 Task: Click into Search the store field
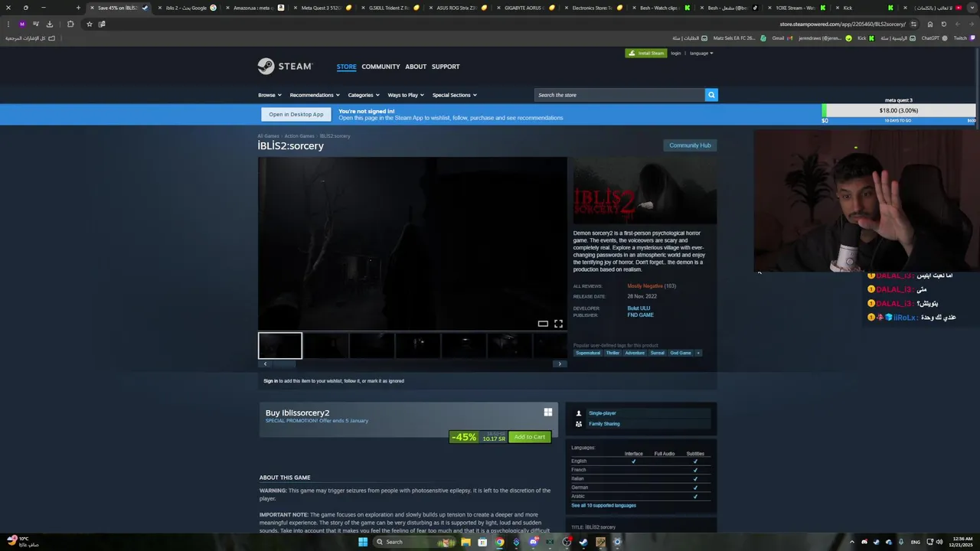click(619, 95)
